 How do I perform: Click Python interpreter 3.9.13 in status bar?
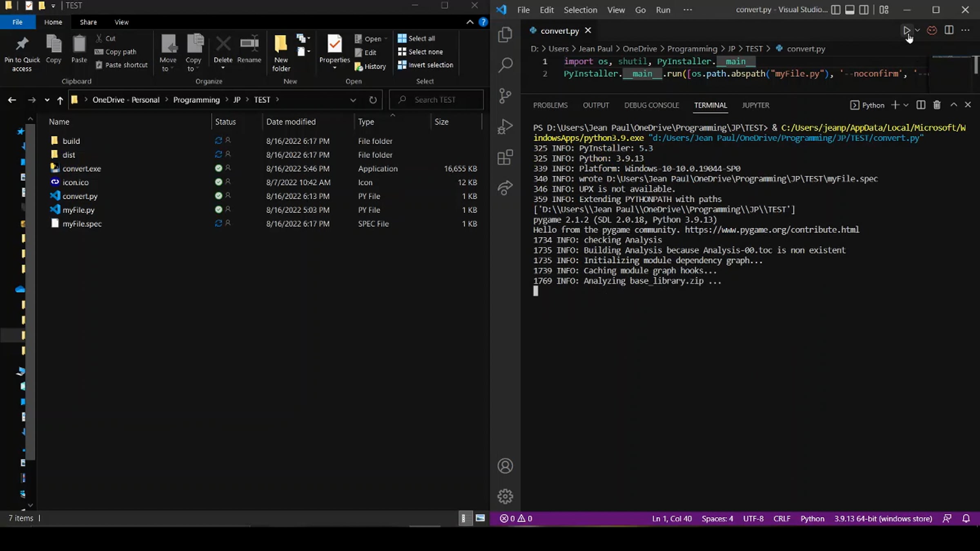[x=883, y=518]
